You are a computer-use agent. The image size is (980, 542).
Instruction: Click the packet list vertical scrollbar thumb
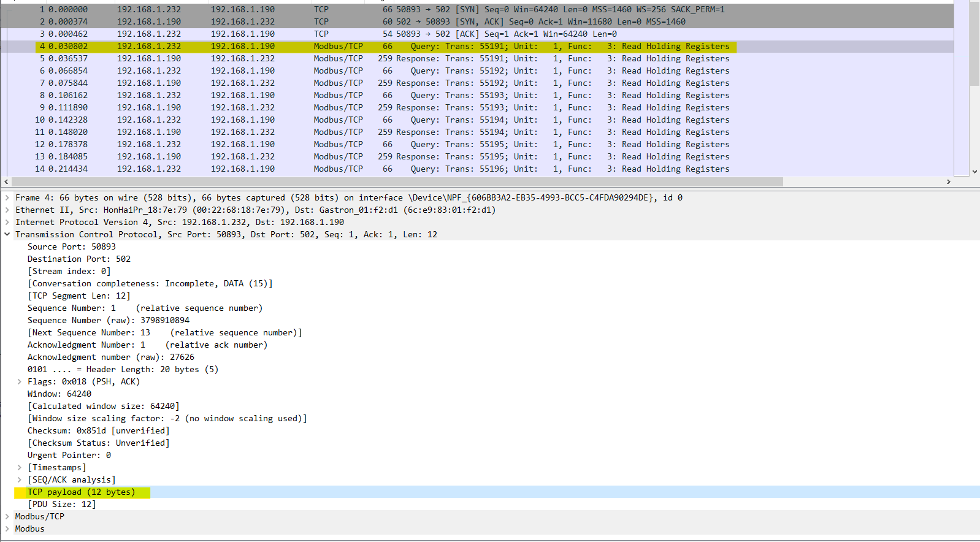(x=974, y=43)
